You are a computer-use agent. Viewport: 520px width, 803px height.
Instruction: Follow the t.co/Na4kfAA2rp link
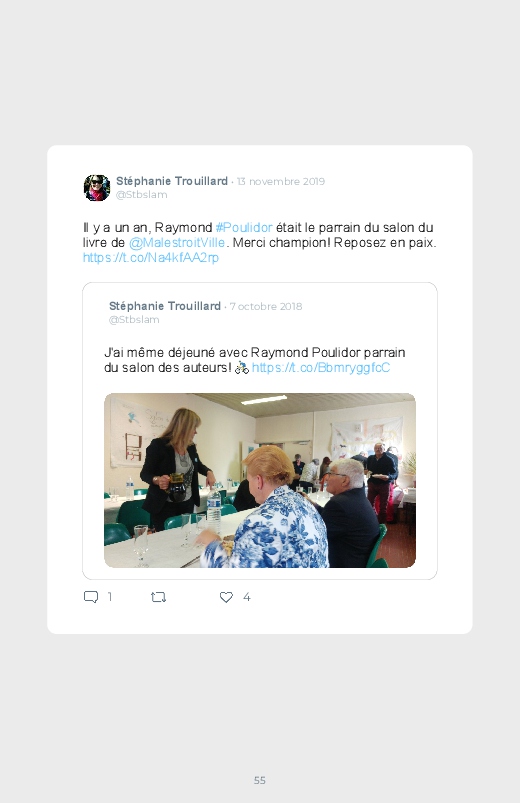coord(151,257)
